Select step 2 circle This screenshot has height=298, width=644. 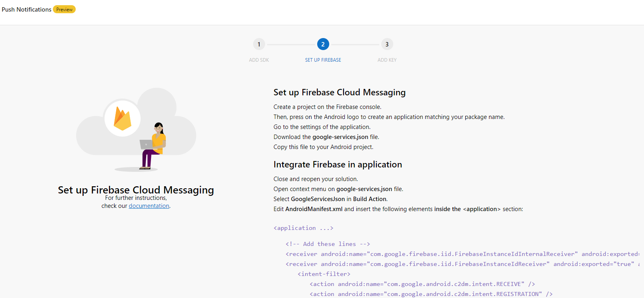click(x=323, y=44)
